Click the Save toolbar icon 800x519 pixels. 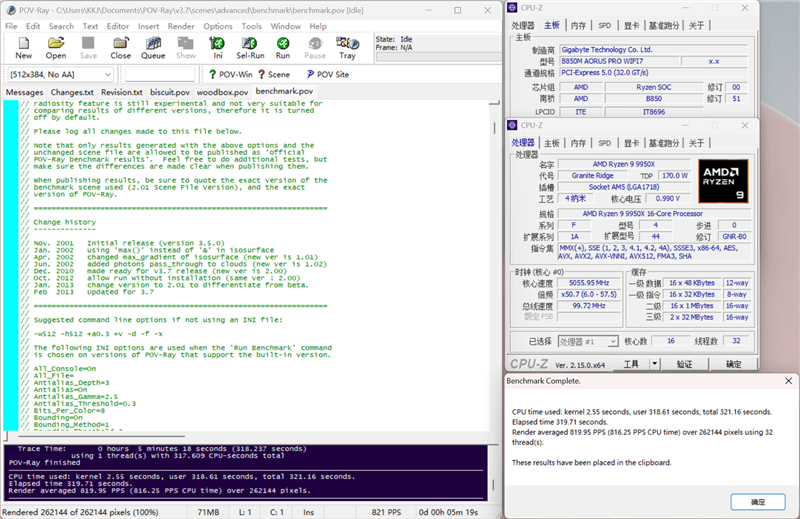[x=88, y=48]
